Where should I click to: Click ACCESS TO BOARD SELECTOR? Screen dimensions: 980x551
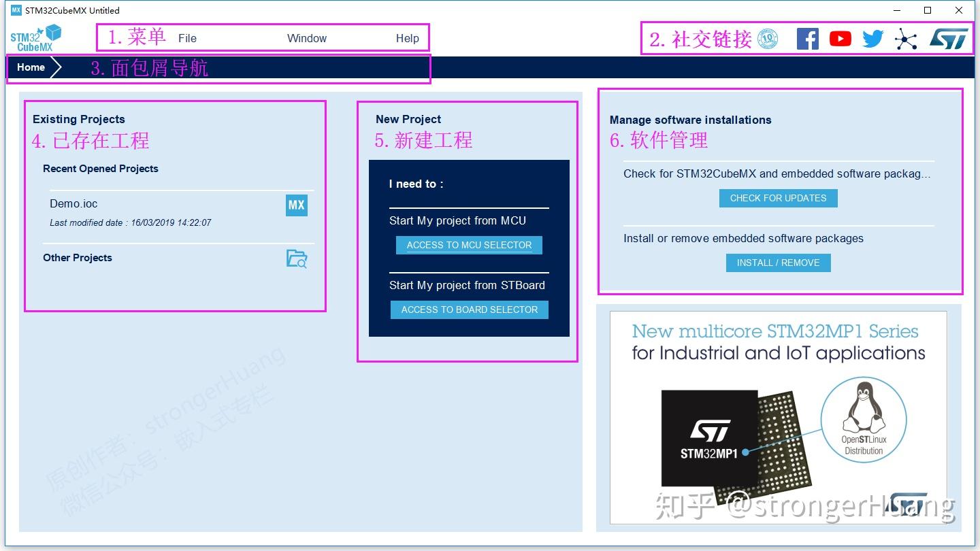469,310
